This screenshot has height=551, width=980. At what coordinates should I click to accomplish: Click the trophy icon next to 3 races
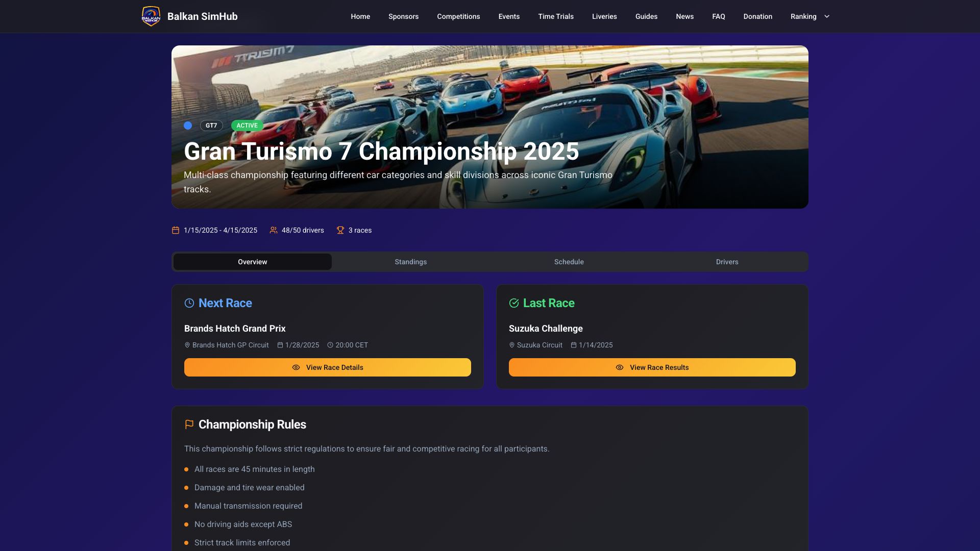click(x=340, y=230)
